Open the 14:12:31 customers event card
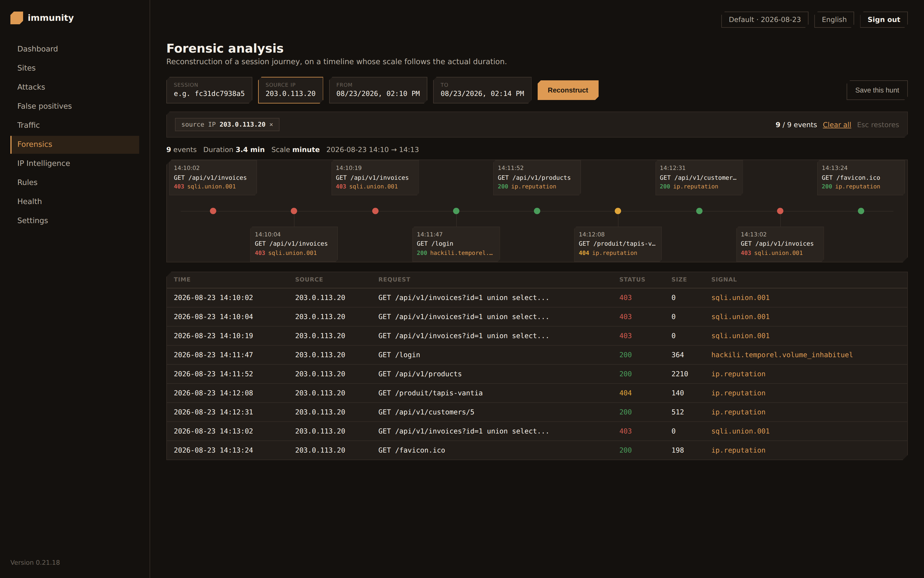The height and width of the screenshot is (578, 924). point(699,177)
